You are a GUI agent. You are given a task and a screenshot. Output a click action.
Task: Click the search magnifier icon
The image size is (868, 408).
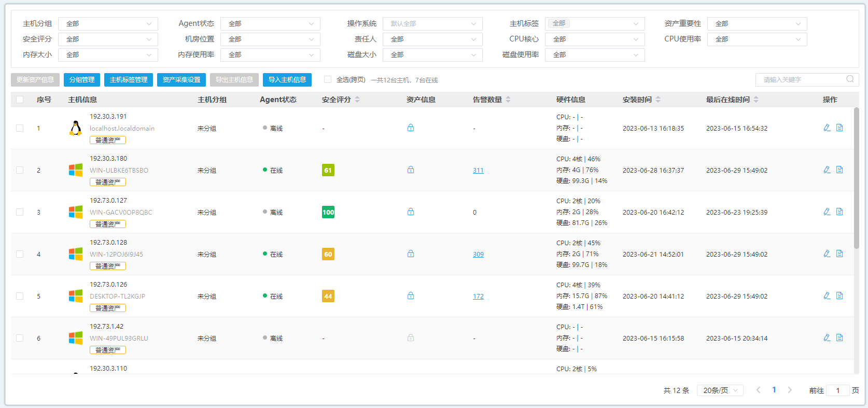[x=850, y=79]
